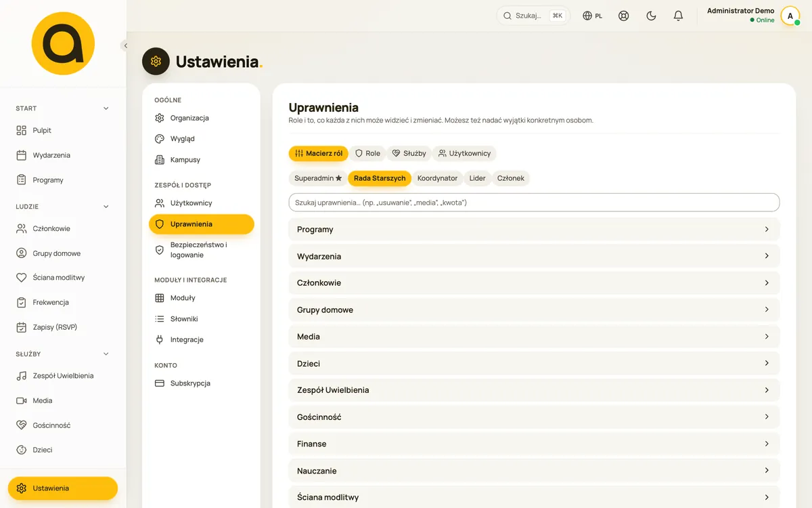The height and width of the screenshot is (508, 812).
Task: Select the Rada Starszych role
Action: point(380,178)
